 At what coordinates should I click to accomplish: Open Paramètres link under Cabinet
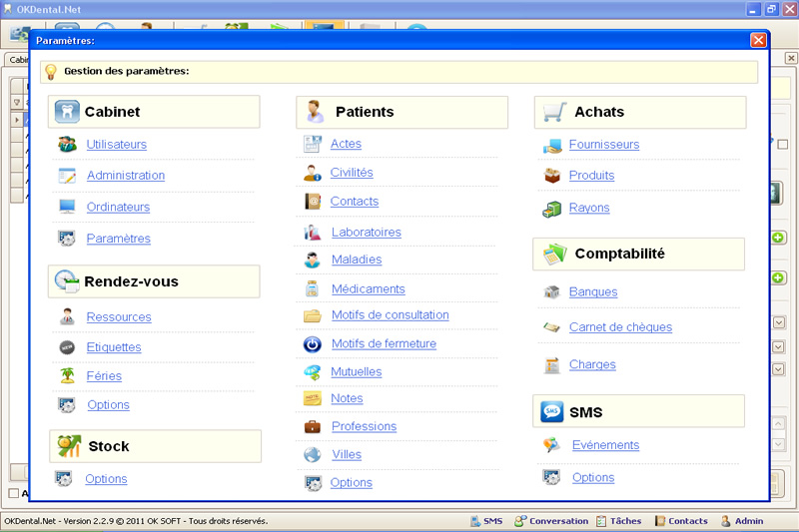[x=119, y=239]
